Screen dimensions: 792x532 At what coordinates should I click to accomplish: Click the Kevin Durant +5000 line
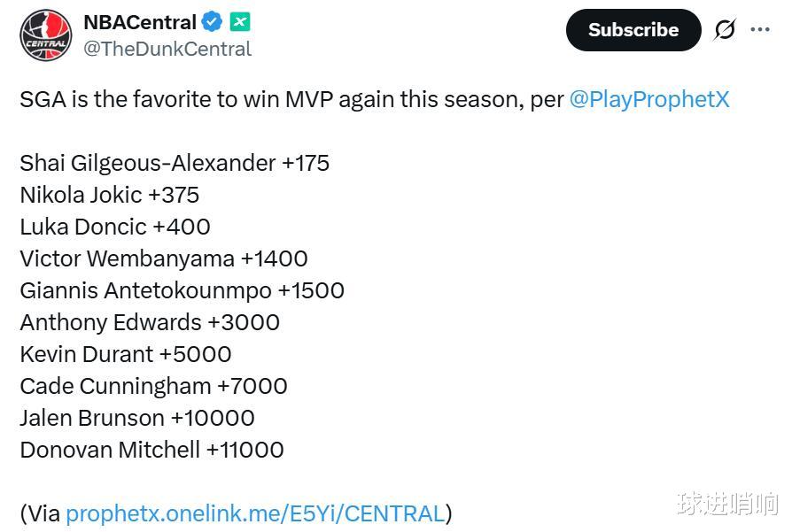[x=126, y=354]
